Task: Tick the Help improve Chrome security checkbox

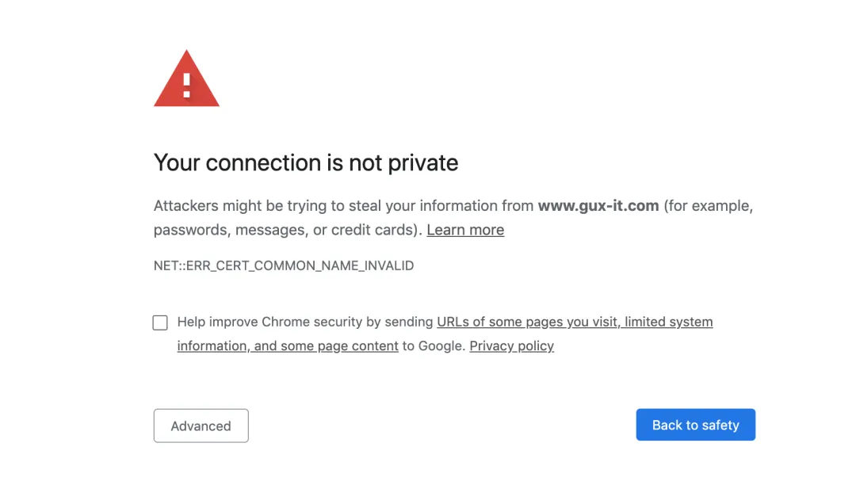Action: point(160,323)
